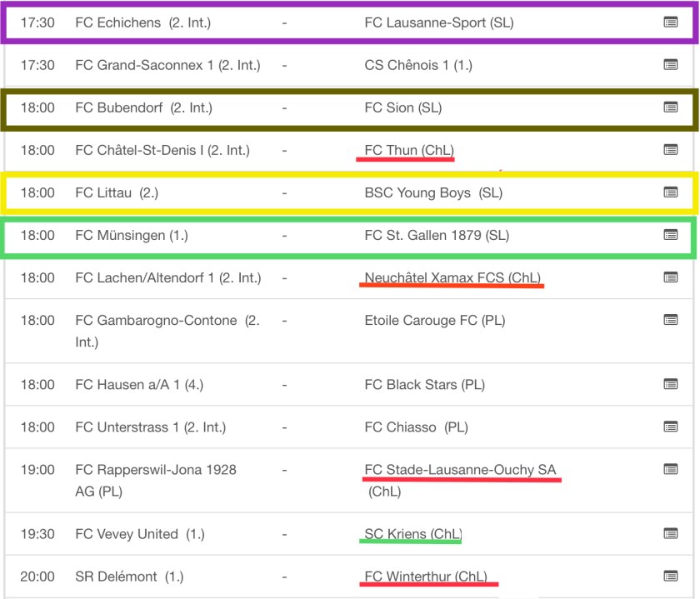Select SR Delémont (1.) team name
700x599 pixels.
(x=128, y=576)
